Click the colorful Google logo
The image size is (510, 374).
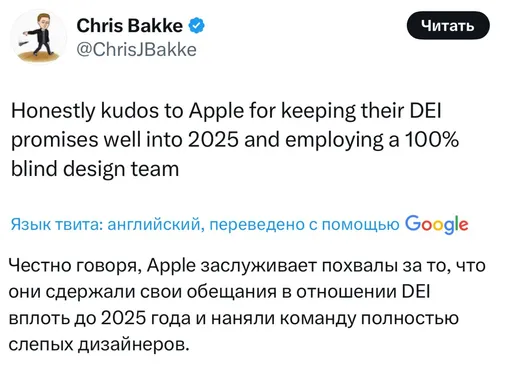click(437, 224)
